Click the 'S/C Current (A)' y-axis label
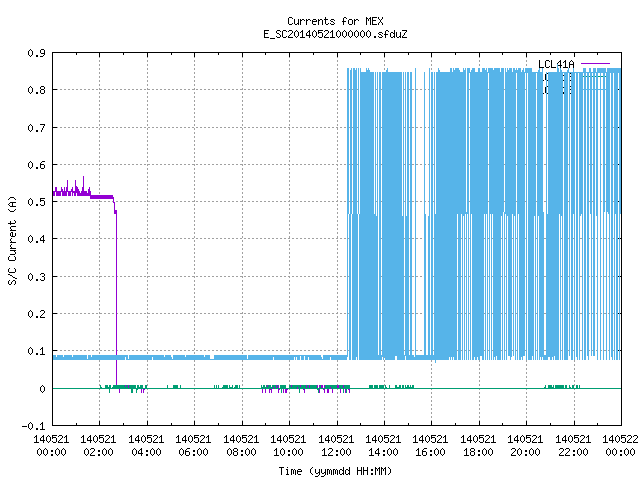 (13, 240)
